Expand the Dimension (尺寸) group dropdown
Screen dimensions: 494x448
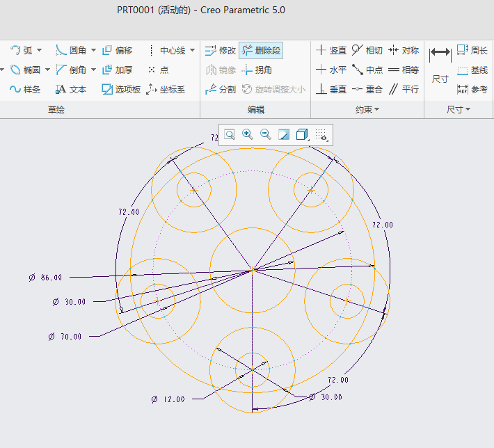[x=459, y=110]
